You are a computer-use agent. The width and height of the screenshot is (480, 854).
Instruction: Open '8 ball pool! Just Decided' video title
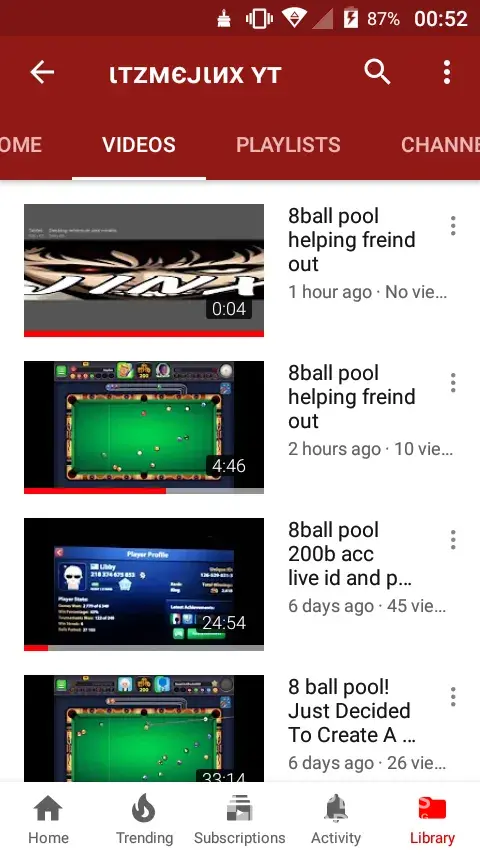(351, 711)
